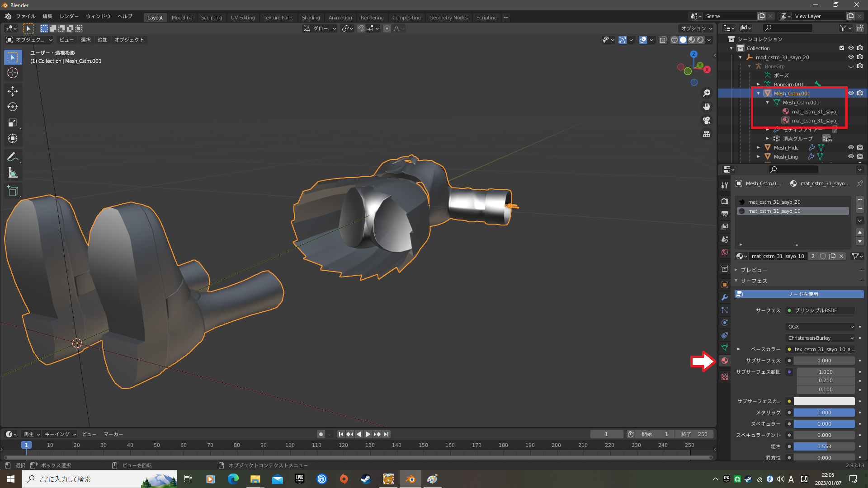Activate the Transform tool
The height and width of the screenshot is (488, 868).
coord(13,139)
